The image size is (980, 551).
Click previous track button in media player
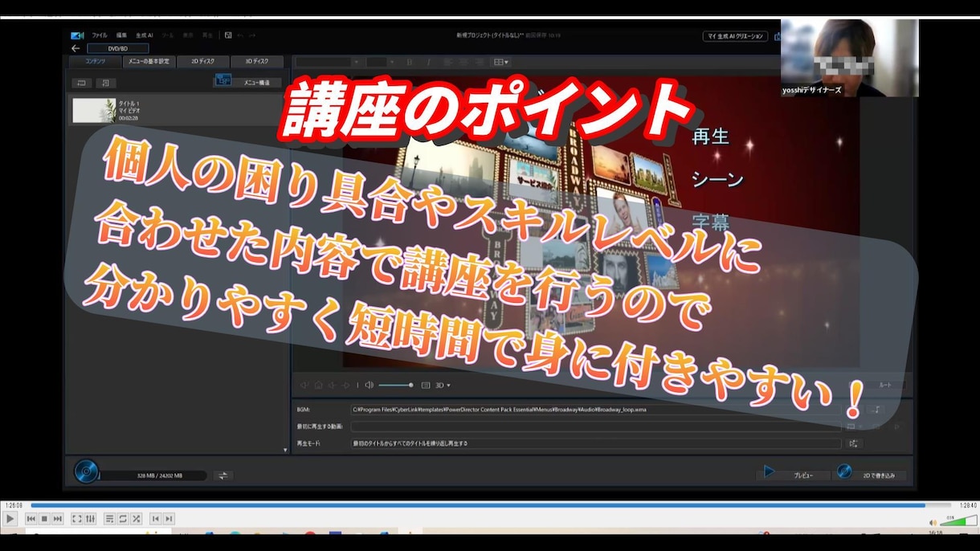31,519
